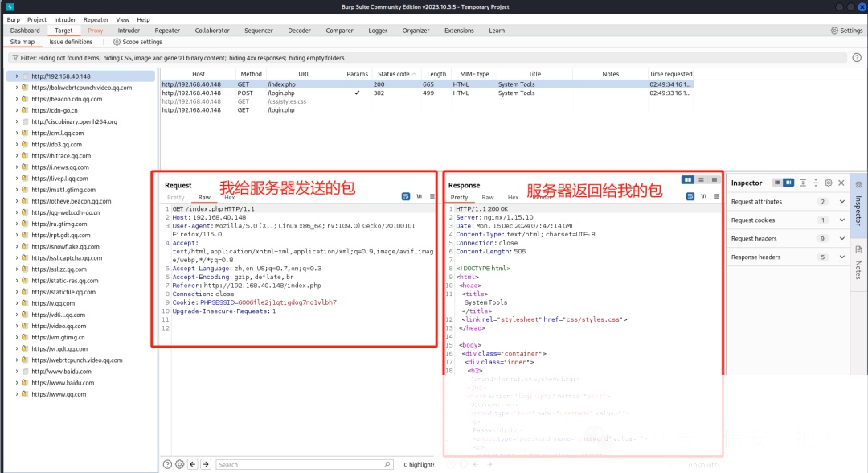Click the filter settings bar text

click(x=182, y=58)
